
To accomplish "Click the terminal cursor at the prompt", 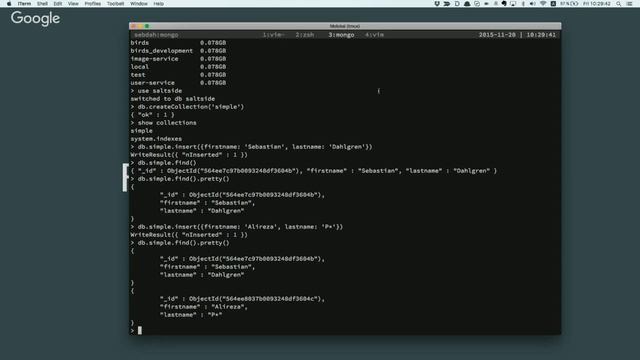I will [140, 331].
